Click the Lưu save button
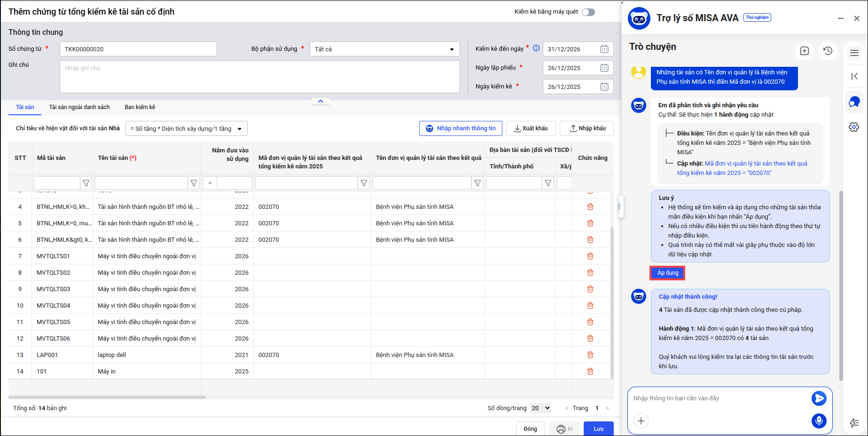The height and width of the screenshot is (436, 868). [x=598, y=428]
